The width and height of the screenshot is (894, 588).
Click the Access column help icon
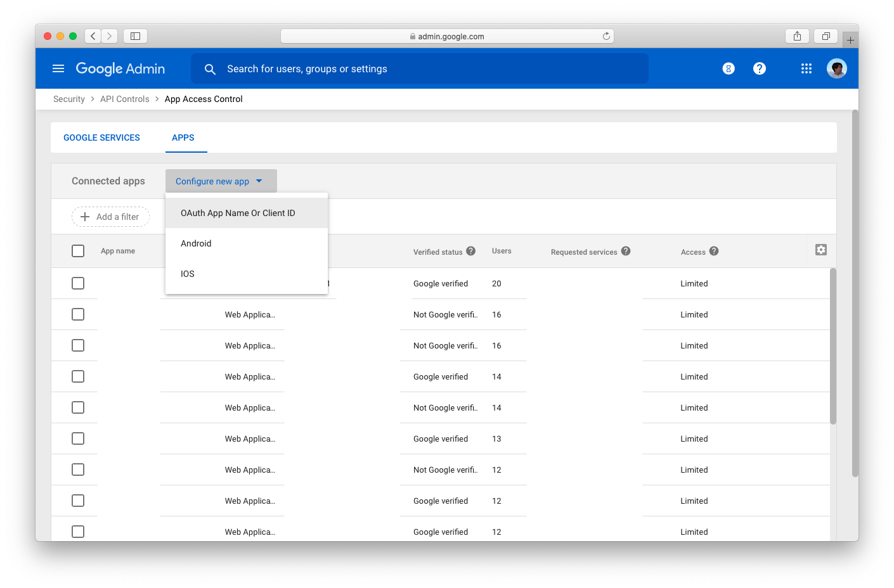[x=714, y=251]
